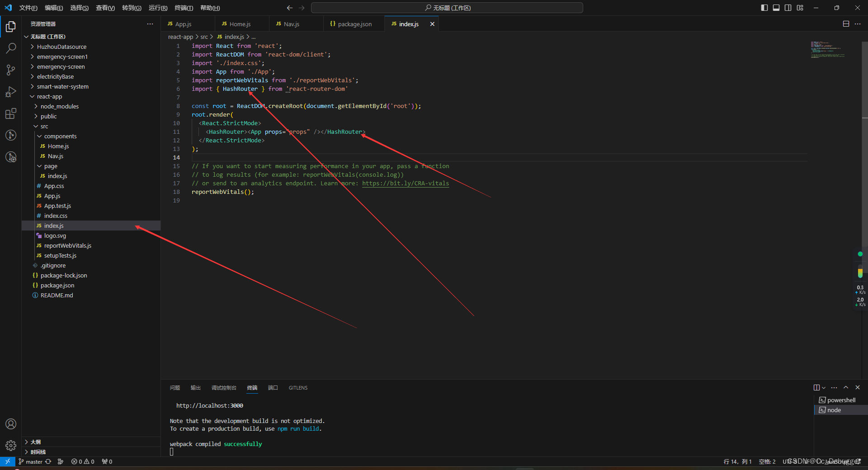The width and height of the screenshot is (868, 470).
Task: Open the Accounts menu icon
Action: 11,424
